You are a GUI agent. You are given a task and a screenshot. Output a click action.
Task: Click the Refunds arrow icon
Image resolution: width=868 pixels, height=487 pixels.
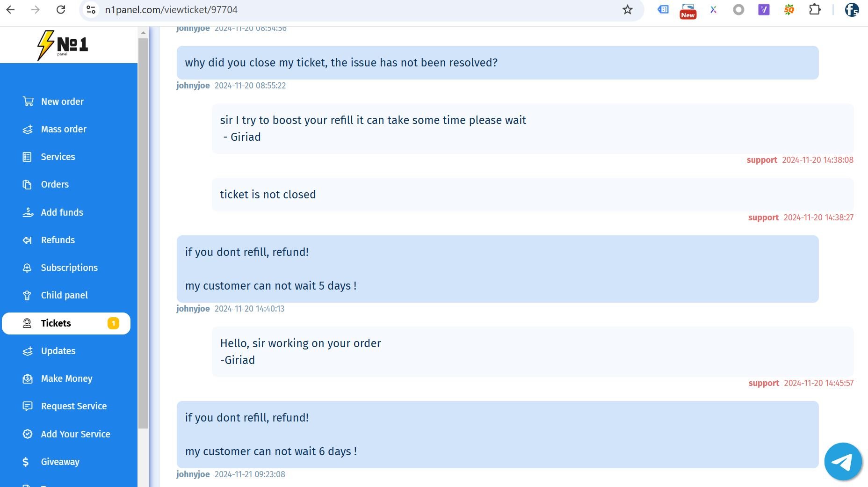coord(28,240)
